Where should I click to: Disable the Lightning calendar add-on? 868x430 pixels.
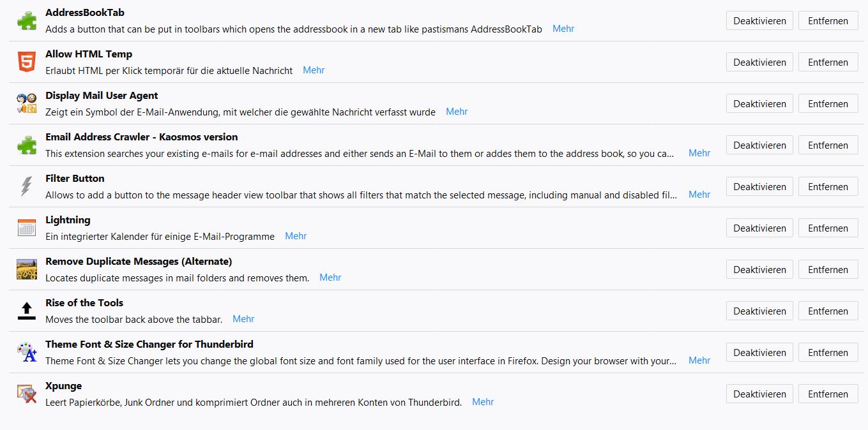[x=759, y=228]
